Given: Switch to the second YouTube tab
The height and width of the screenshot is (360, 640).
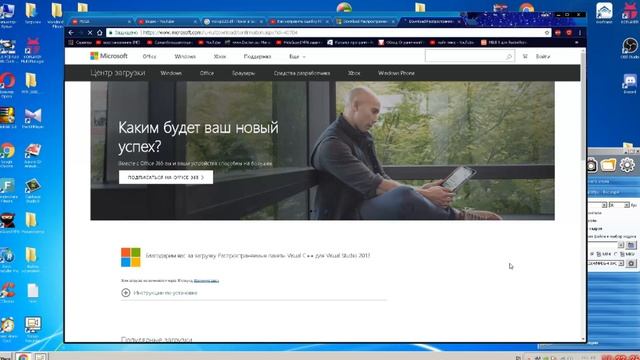Looking at the screenshot, I should point(167,21).
